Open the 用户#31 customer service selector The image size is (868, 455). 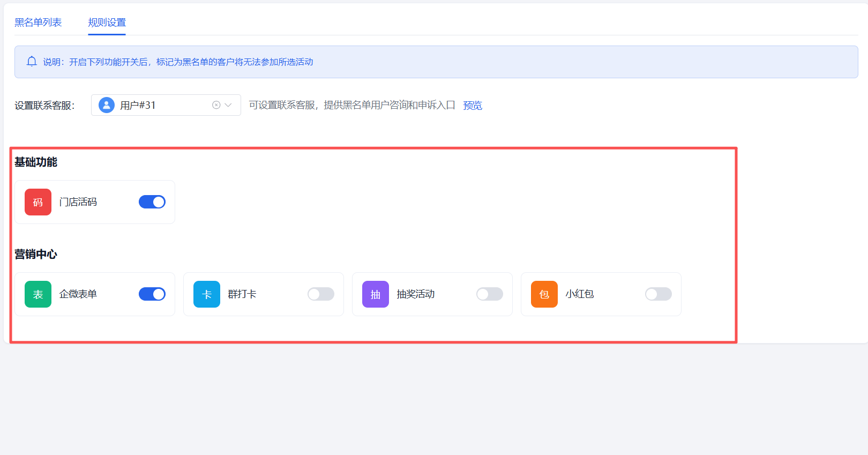click(x=166, y=105)
